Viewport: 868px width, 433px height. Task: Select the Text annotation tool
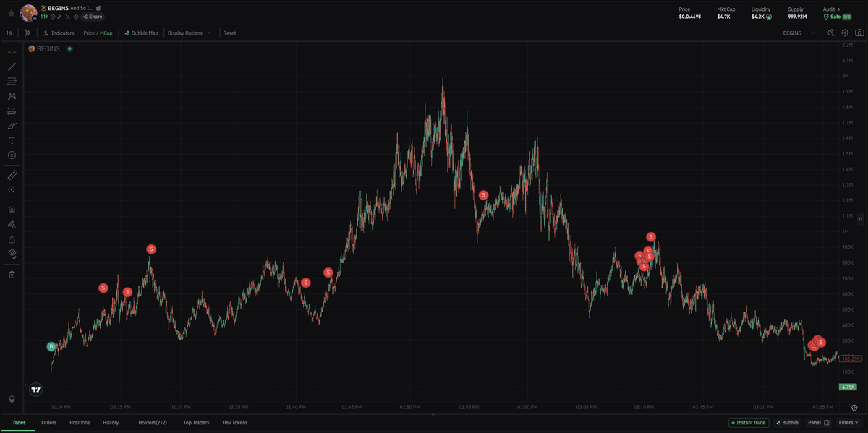(12, 140)
